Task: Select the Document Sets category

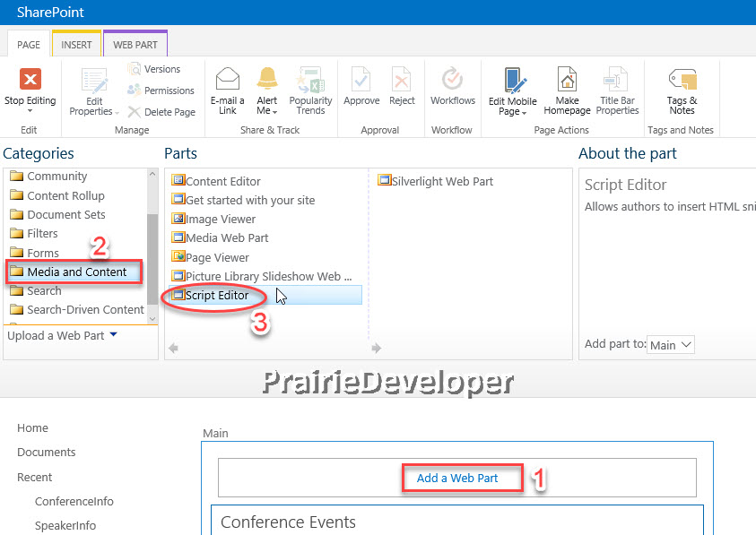Action: tap(57, 214)
